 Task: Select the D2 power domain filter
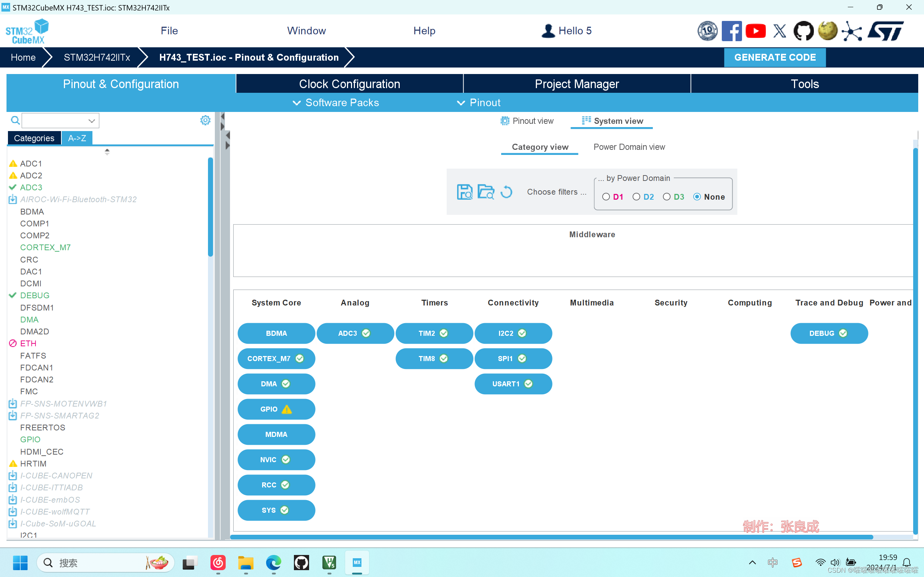(636, 197)
